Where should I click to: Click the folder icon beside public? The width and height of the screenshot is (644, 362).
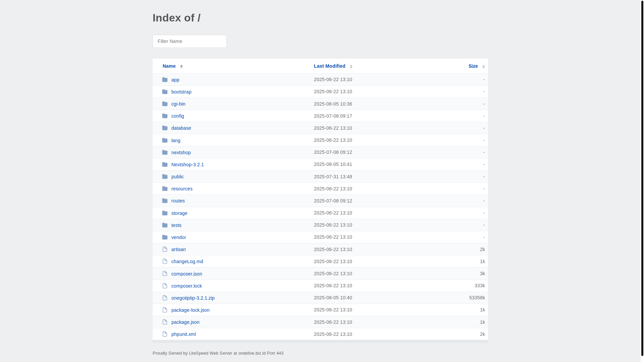pos(165,177)
